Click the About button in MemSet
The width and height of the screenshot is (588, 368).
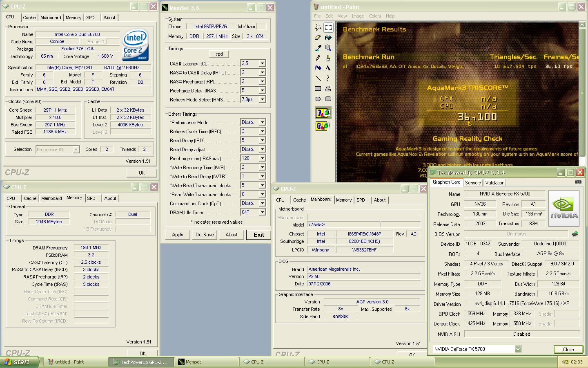(232, 235)
